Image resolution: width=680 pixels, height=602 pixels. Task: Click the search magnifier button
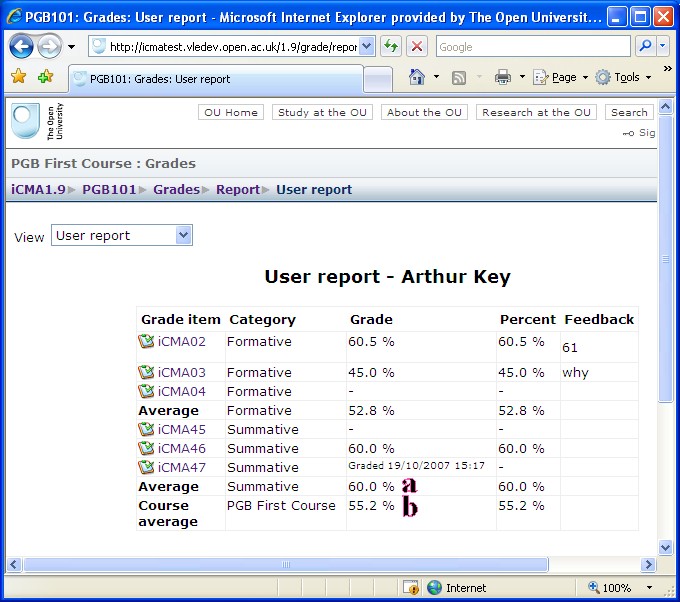click(x=646, y=46)
